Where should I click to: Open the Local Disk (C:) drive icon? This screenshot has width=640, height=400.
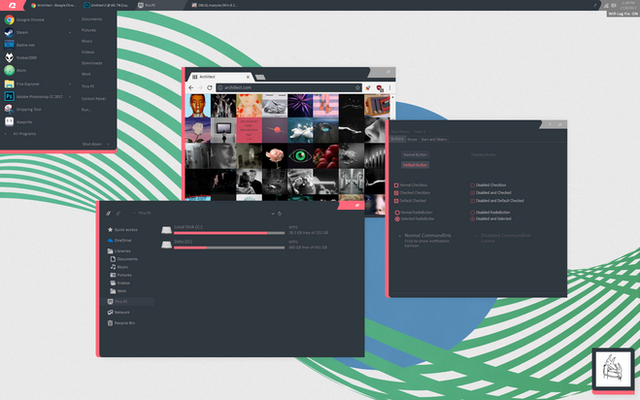[x=167, y=230]
